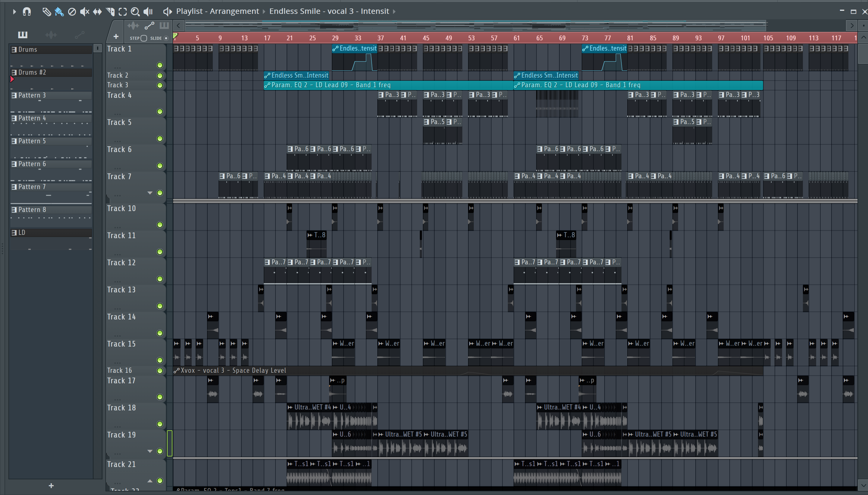Viewport: 868px width, 495px height.
Task: Choose the Select tool icon
Action: pos(123,11)
